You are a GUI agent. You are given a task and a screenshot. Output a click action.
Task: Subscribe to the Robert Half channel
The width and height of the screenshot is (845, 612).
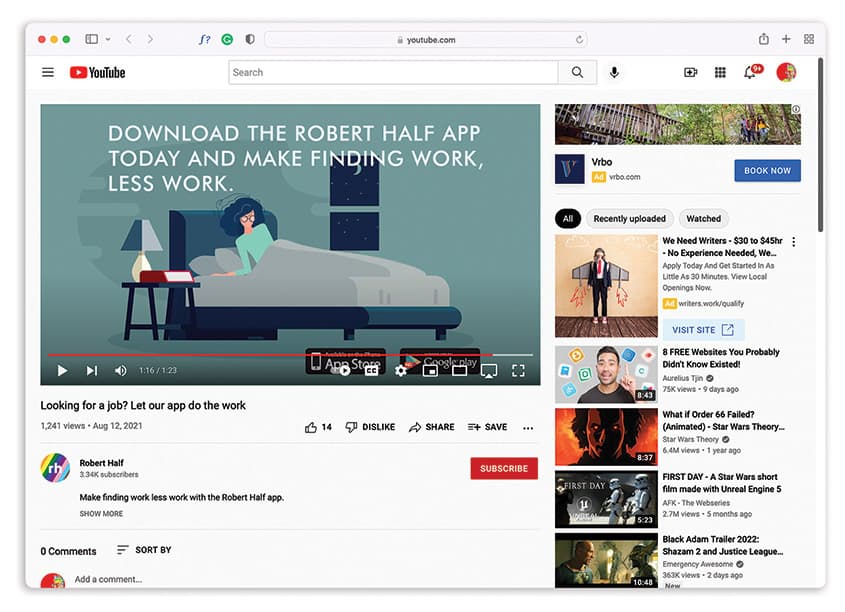point(504,469)
